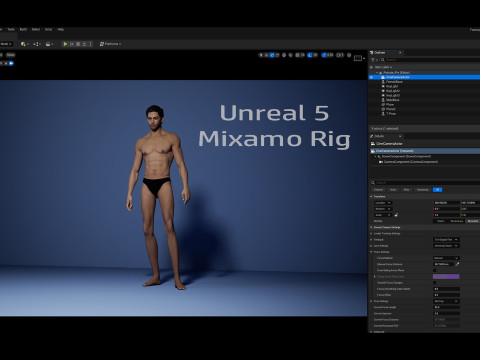Select the Streaming filter in Details
The height and width of the screenshot is (360, 480).
click(422, 190)
